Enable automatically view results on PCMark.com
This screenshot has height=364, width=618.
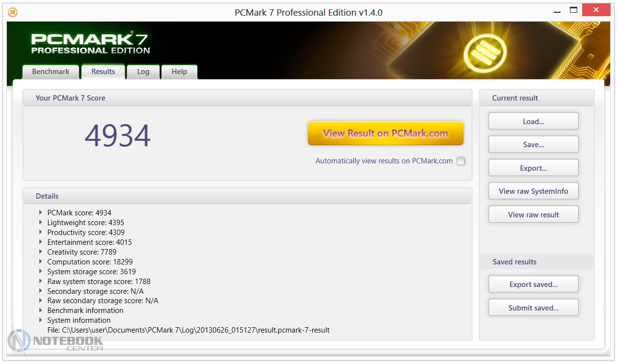460,161
